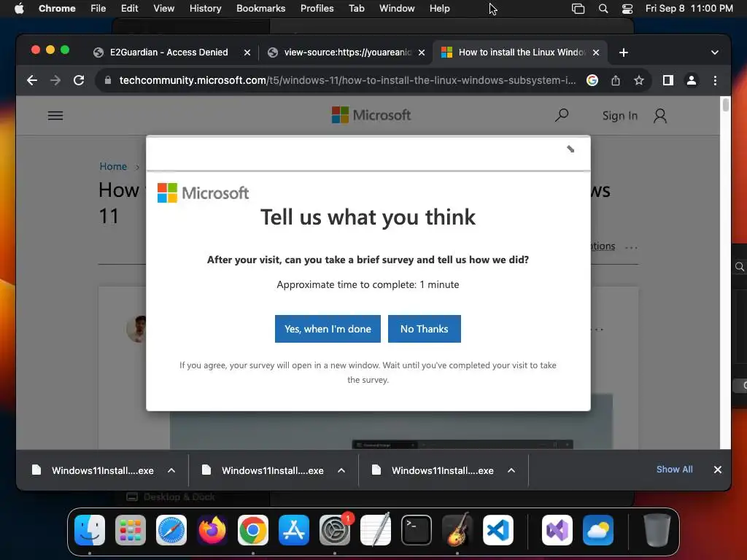The width and height of the screenshot is (747, 560).
Task: Reload the current page
Action: [x=79, y=80]
